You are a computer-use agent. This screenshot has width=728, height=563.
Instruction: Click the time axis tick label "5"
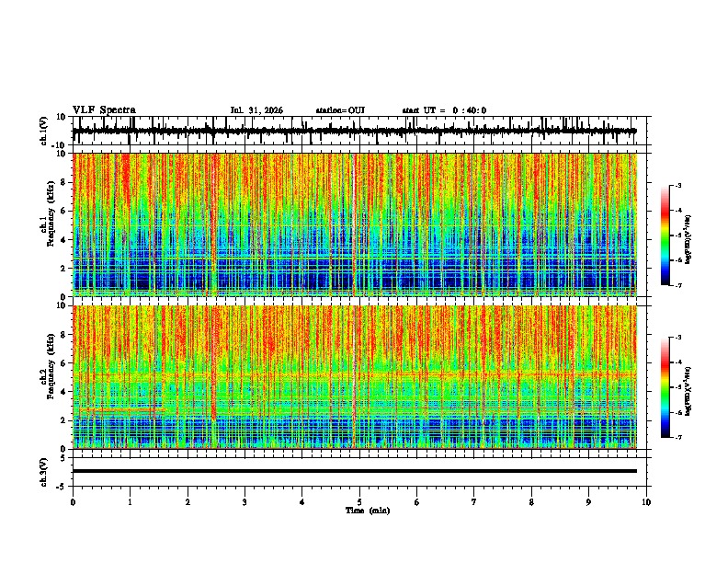[x=359, y=502]
